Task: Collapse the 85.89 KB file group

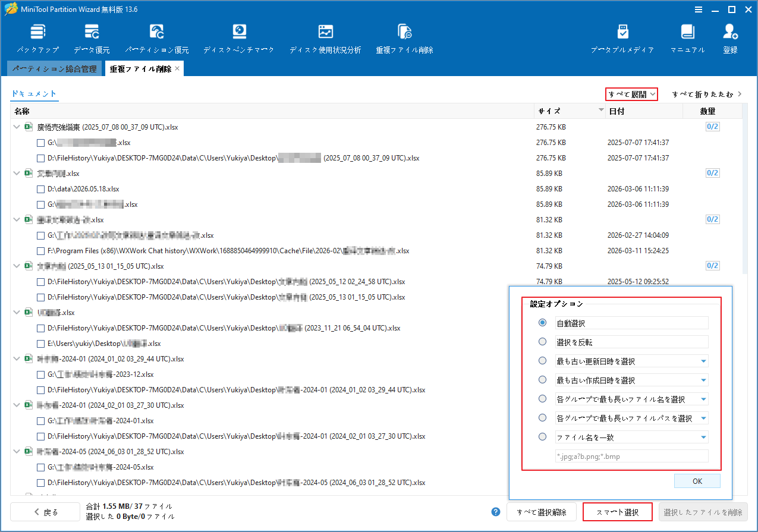Action: tap(17, 174)
